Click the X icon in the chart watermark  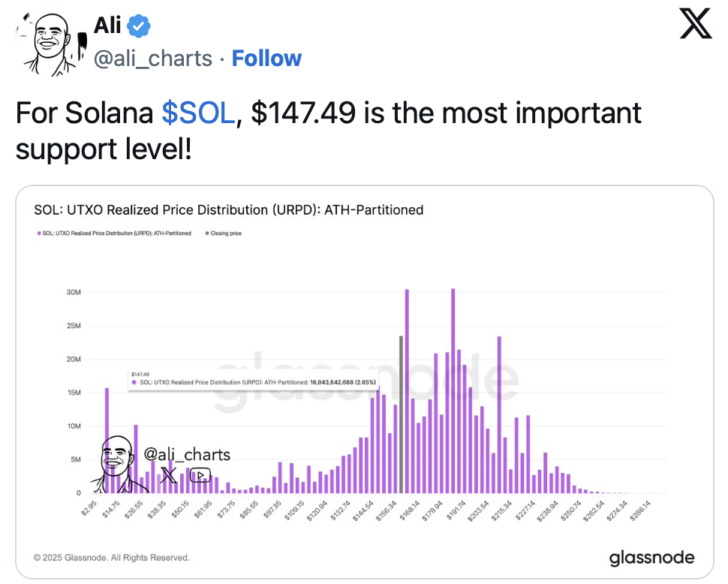[169, 475]
